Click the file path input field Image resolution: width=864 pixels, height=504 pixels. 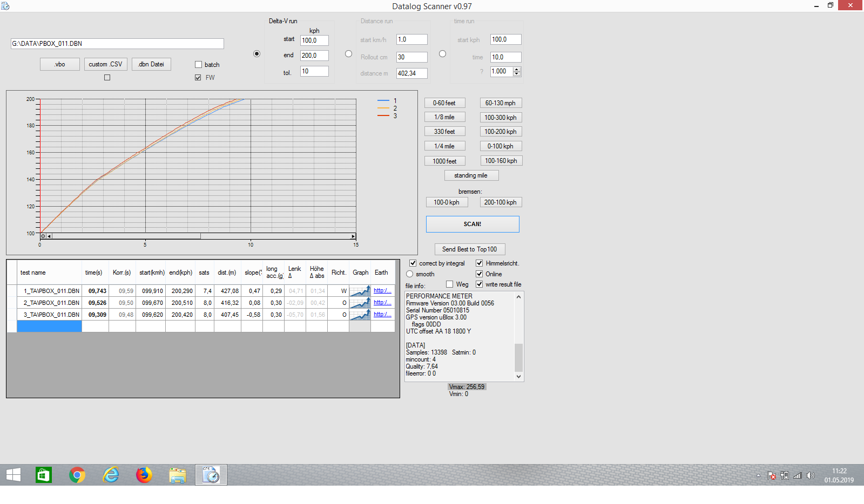click(117, 44)
